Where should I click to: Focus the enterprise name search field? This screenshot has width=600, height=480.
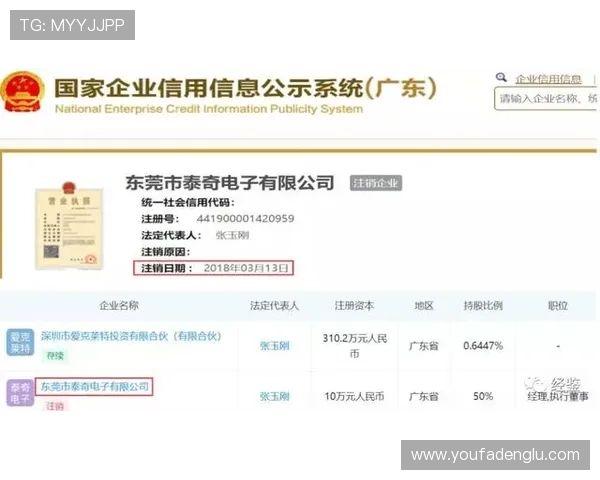click(x=546, y=99)
